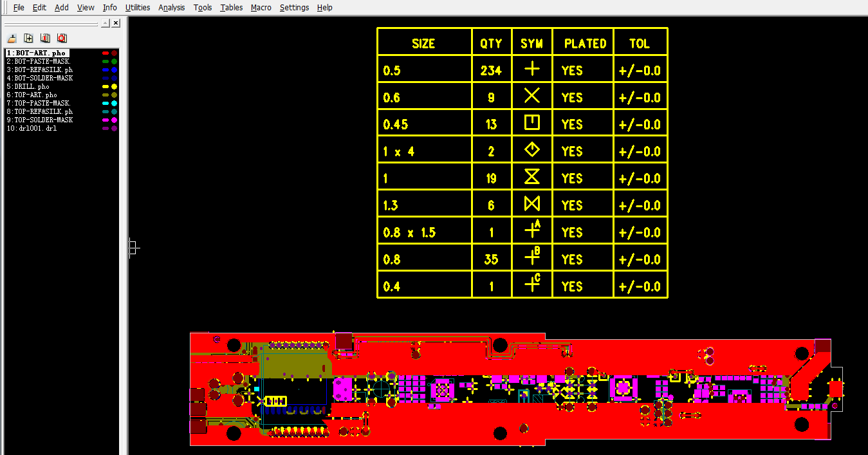Click the round magenta swatch of TOP-SOLDER-MASK layer
The height and width of the screenshot is (455, 868).
click(x=114, y=120)
